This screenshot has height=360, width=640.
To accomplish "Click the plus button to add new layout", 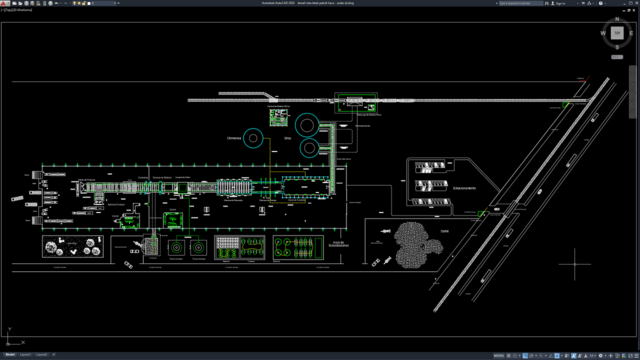I will (x=53, y=355).
